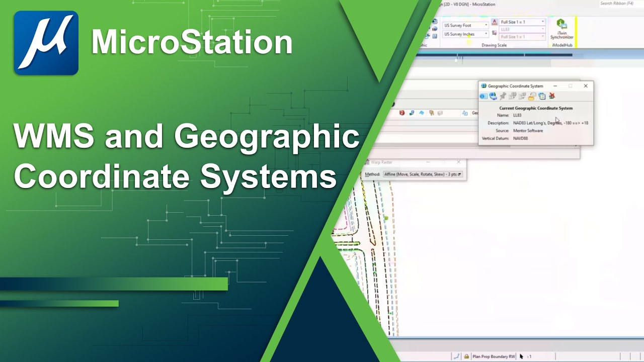Open the US Survey Foot units dropdown
The height and width of the screenshot is (362, 644).
point(465,25)
